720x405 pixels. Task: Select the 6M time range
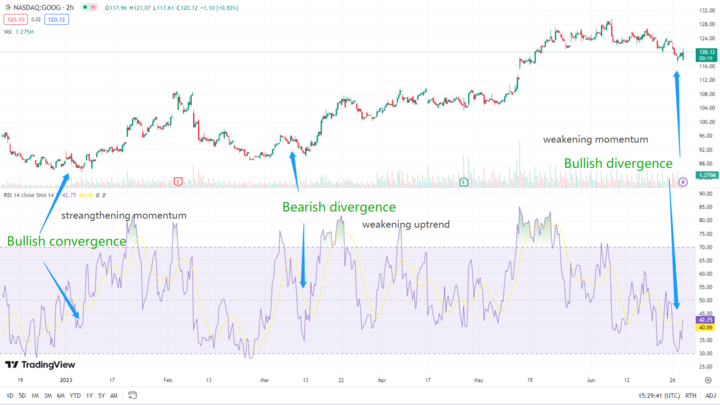pos(61,395)
